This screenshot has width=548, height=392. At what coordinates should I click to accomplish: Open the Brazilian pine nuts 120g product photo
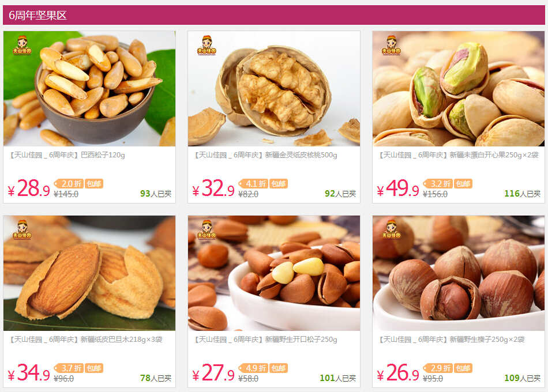(x=89, y=88)
